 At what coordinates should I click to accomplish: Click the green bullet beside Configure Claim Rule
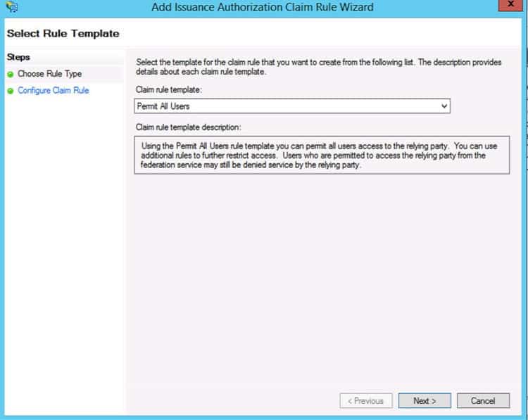point(11,91)
